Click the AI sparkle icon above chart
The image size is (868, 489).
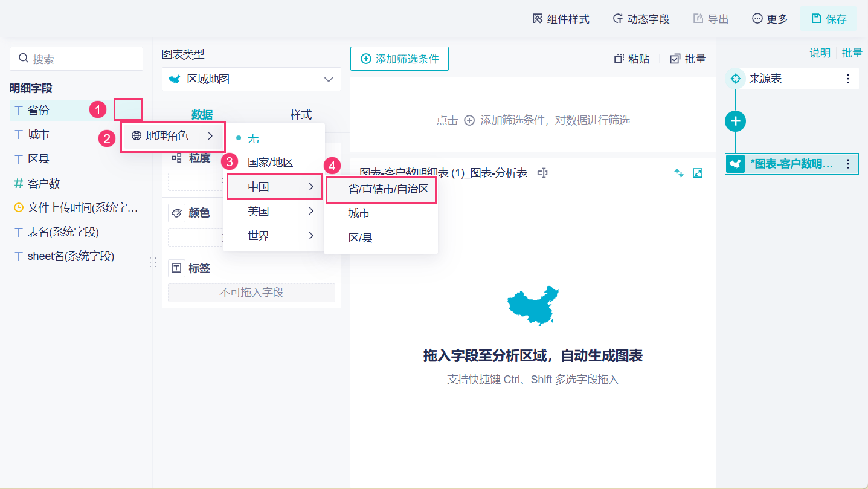point(679,173)
